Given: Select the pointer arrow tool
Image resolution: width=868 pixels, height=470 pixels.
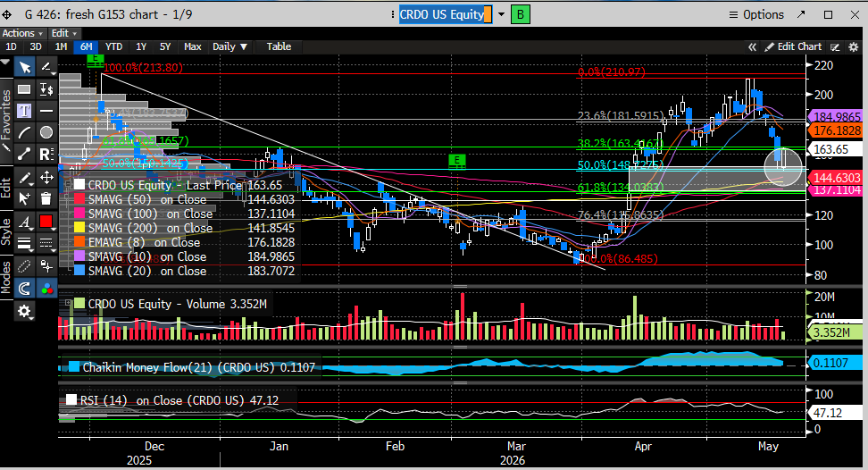Looking at the screenshot, I should point(24,68).
